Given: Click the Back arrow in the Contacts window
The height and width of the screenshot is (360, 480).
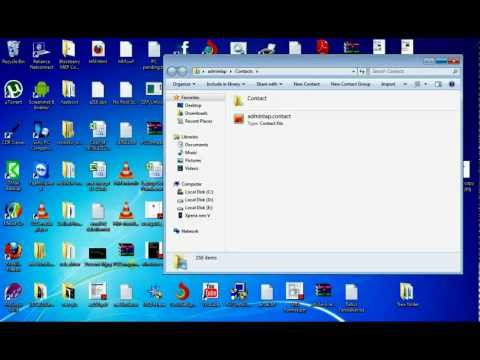Looking at the screenshot, I should [172, 71].
